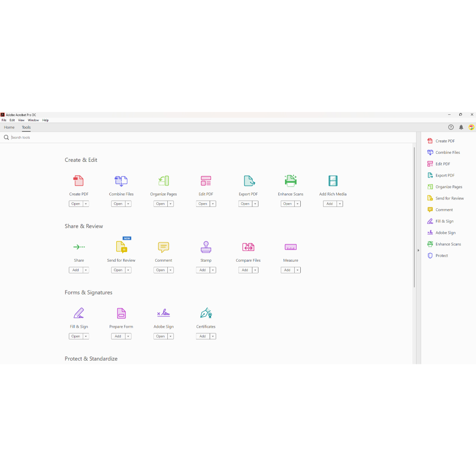Open the File menu
476x476 pixels.
click(x=4, y=120)
